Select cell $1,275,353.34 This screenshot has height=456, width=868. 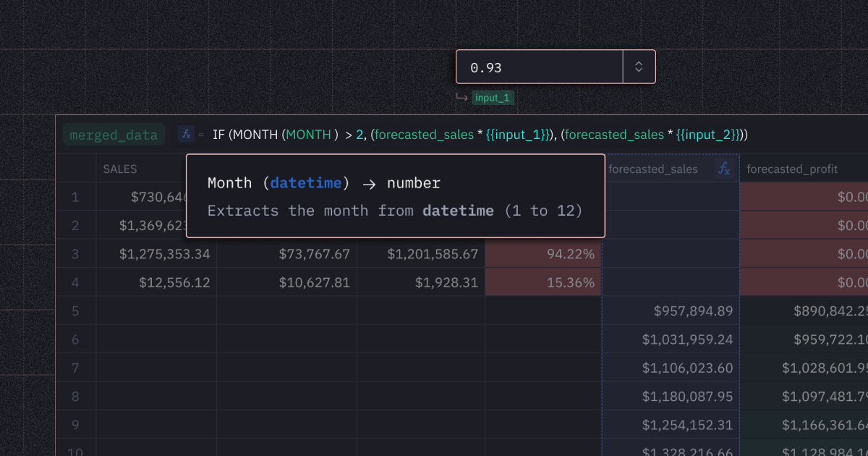[156, 253]
